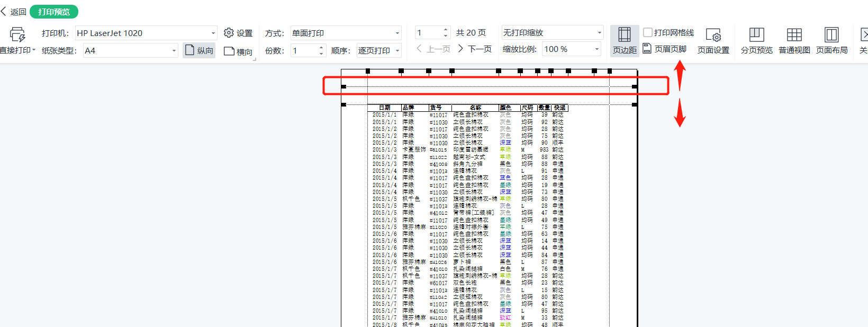Viewport: 868px width, 327px height.
Task: Open the 顺序 逐页打印 dropdown
Action: pos(378,50)
